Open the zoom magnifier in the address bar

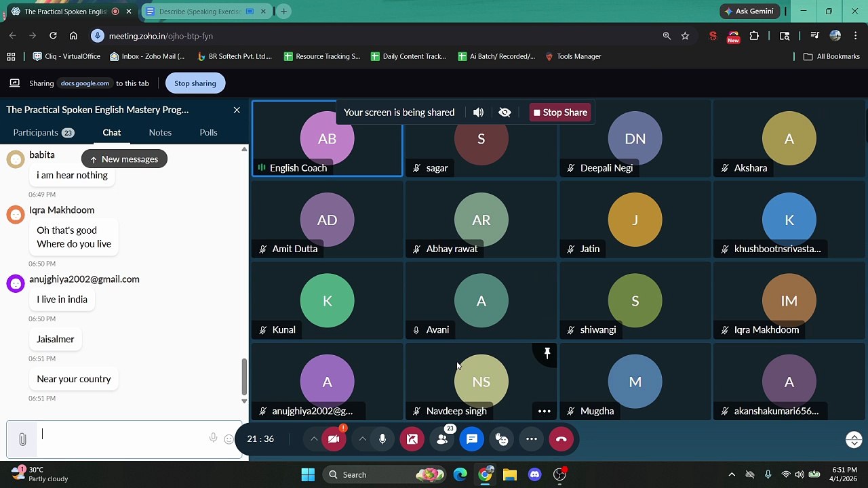667,36
